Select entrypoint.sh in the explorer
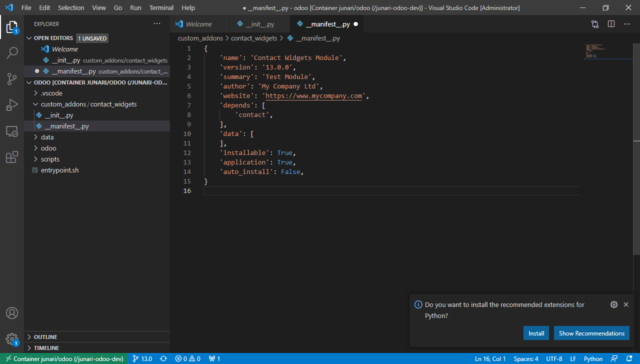The image size is (640, 364). (59, 170)
